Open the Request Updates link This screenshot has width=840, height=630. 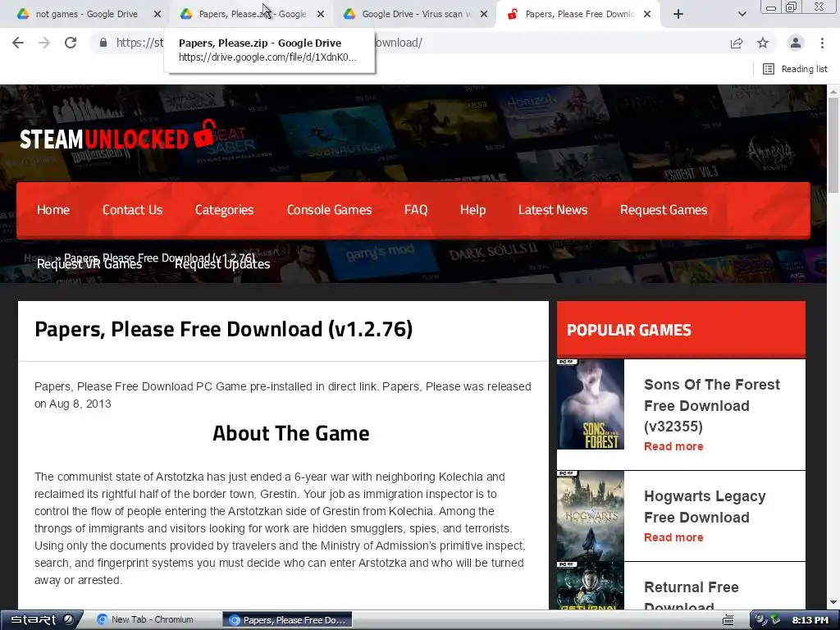click(222, 264)
